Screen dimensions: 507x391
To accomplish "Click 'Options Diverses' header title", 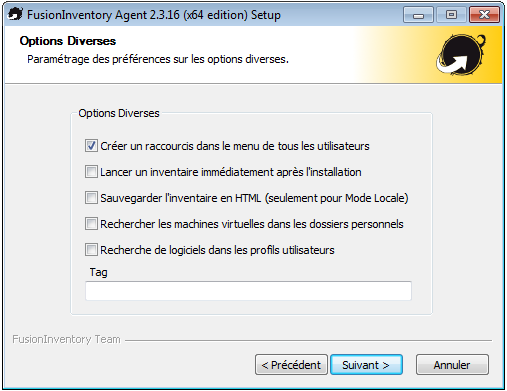I will pyautogui.click(x=68, y=41).
